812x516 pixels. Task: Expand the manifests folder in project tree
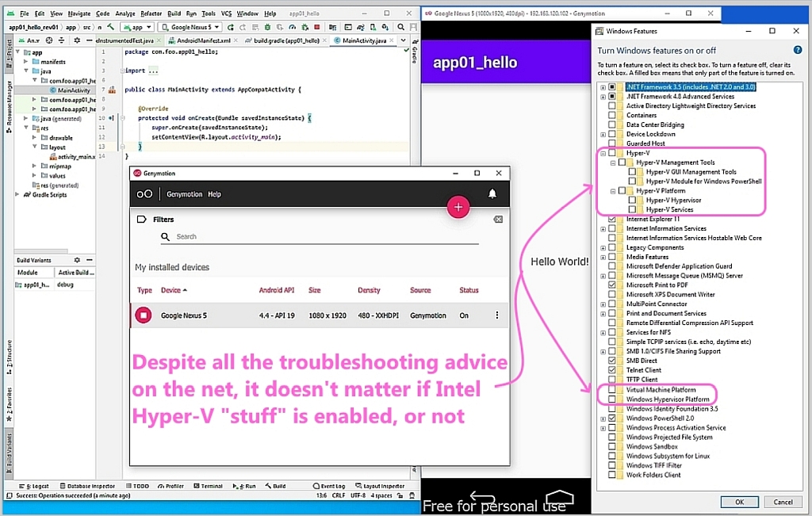click(x=26, y=62)
